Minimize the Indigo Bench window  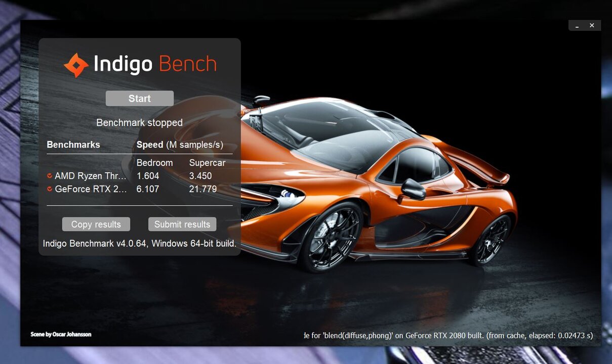coord(577,26)
